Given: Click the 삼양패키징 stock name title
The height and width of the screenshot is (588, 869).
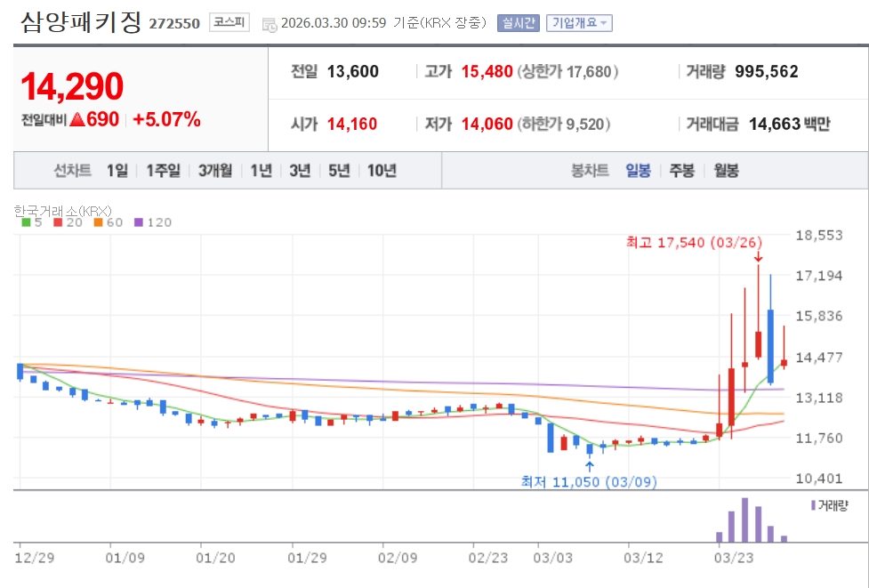Looking at the screenshot, I should [x=81, y=22].
